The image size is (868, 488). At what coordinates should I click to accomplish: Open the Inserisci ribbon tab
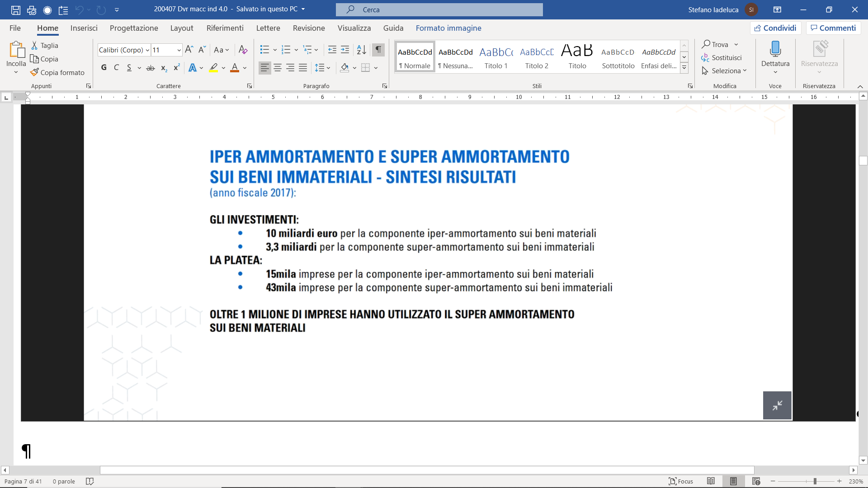click(x=84, y=28)
